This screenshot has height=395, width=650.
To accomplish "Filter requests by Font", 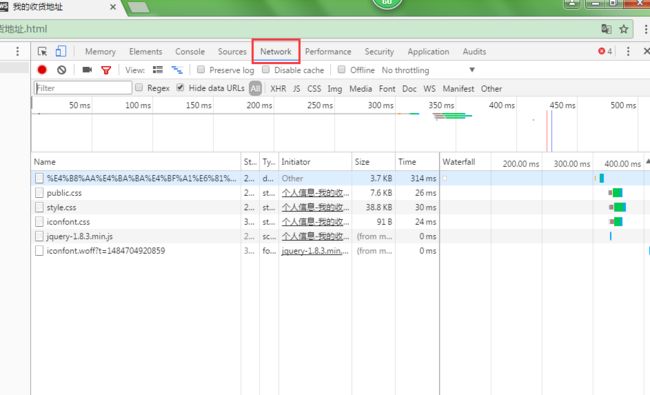I will pyautogui.click(x=387, y=89).
